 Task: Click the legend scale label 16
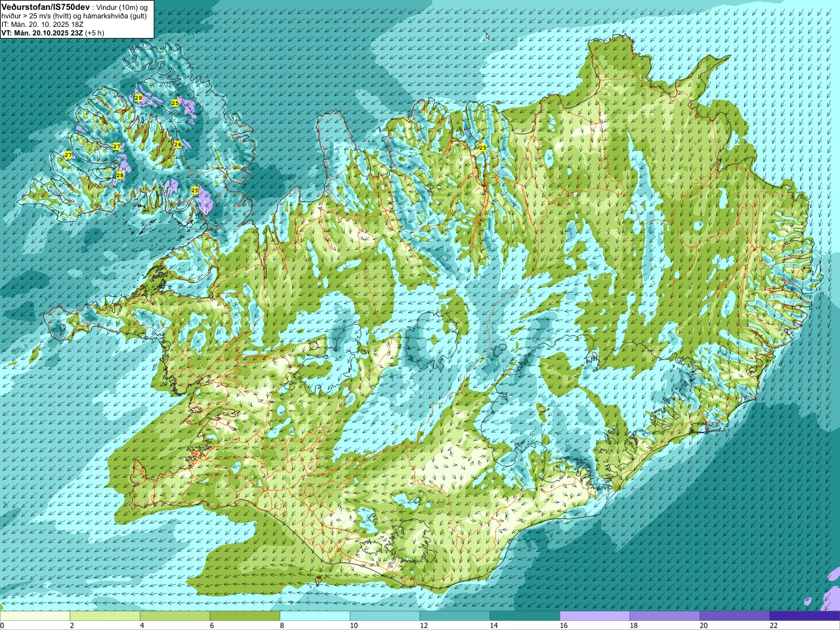point(564,625)
